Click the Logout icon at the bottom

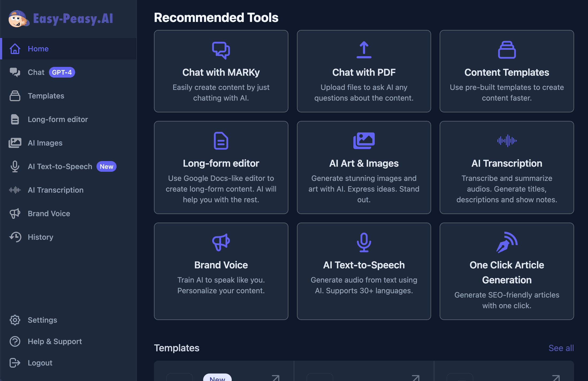click(15, 363)
